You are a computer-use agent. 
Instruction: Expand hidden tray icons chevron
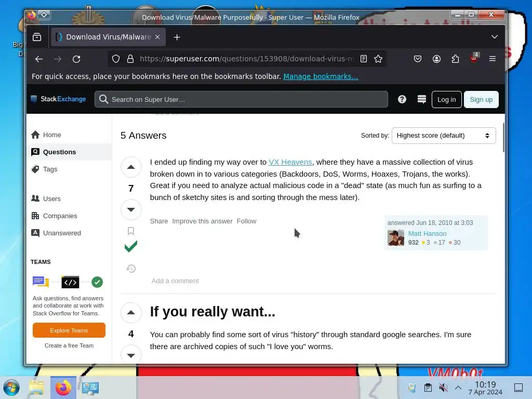tap(458, 388)
